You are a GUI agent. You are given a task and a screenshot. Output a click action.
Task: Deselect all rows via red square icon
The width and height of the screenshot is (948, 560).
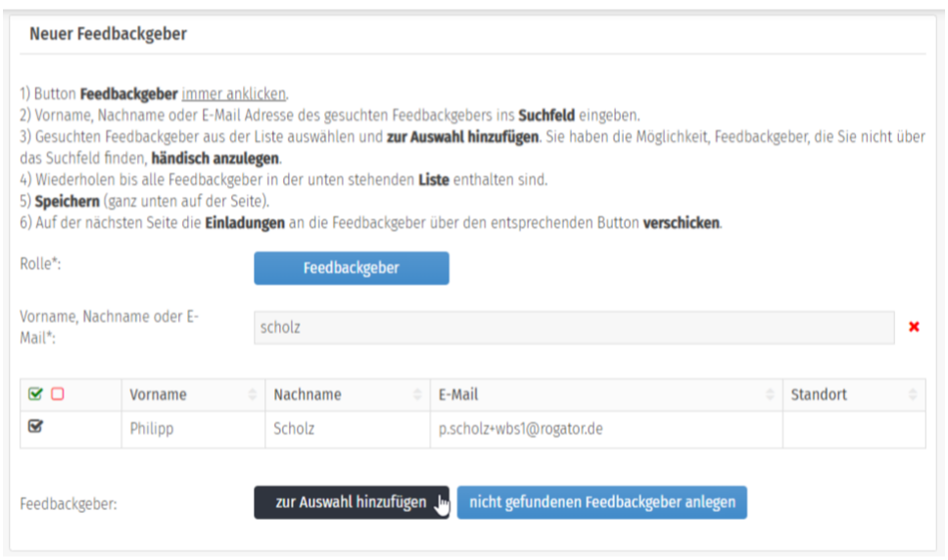[57, 395]
